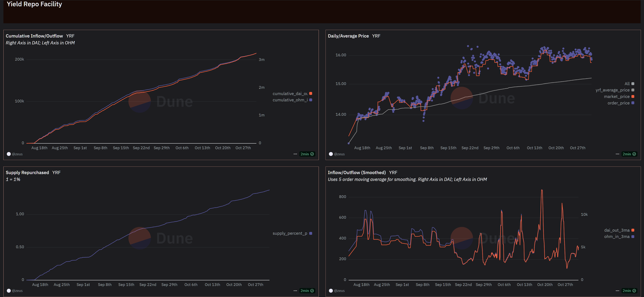Open the @zeus profile under Supply Repurchased
Image resolution: width=644 pixels, height=297 pixels.
(16, 291)
